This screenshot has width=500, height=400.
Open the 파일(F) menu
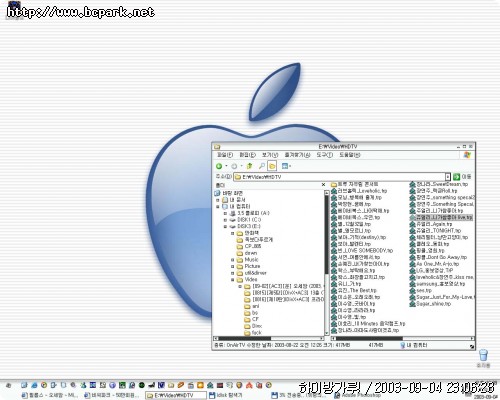(x=225, y=155)
